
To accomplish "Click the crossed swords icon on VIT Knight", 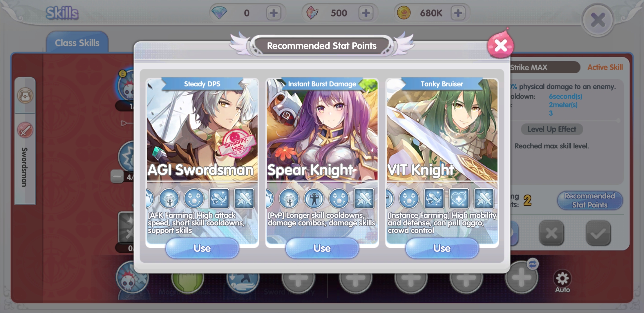I will [x=484, y=199].
